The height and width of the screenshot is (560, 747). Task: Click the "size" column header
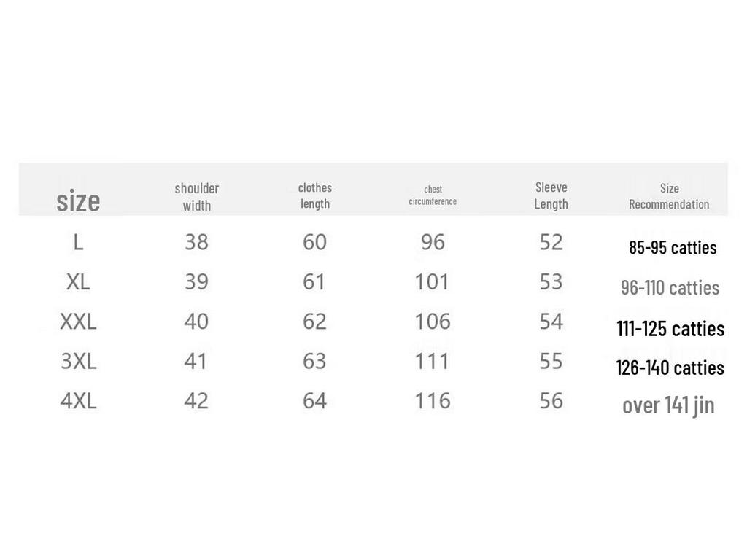[x=78, y=201]
